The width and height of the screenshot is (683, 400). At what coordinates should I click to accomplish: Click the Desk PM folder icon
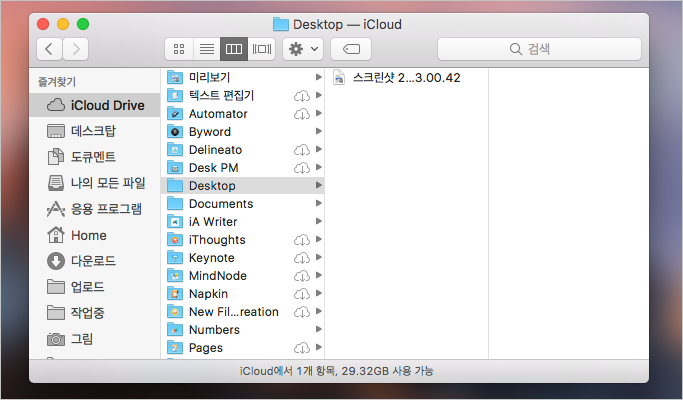click(x=175, y=168)
